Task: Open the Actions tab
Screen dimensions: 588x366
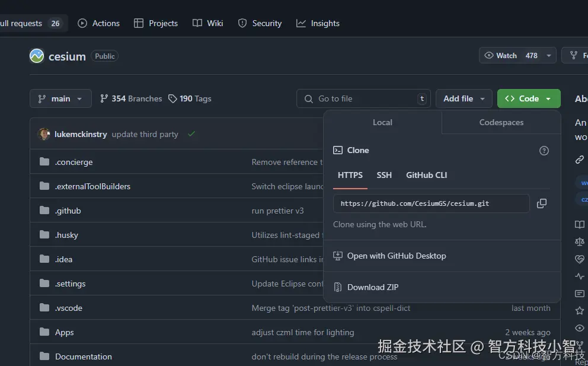Action: (98, 23)
